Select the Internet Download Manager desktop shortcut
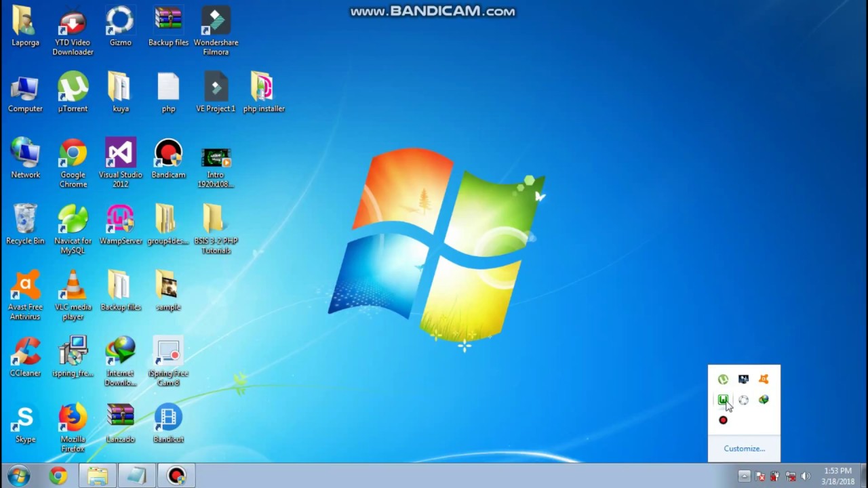This screenshot has width=868, height=488. (x=120, y=363)
